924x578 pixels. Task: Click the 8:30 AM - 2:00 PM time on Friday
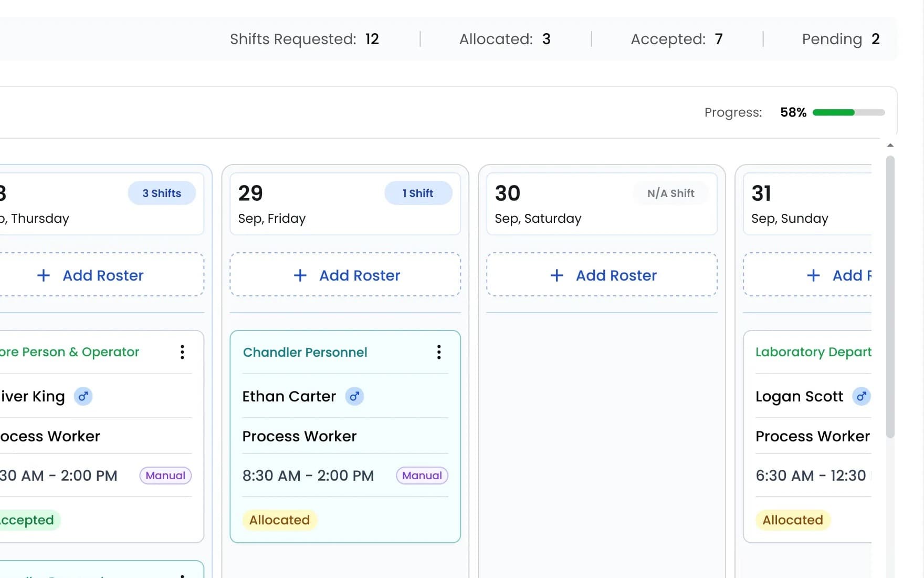coord(308,476)
